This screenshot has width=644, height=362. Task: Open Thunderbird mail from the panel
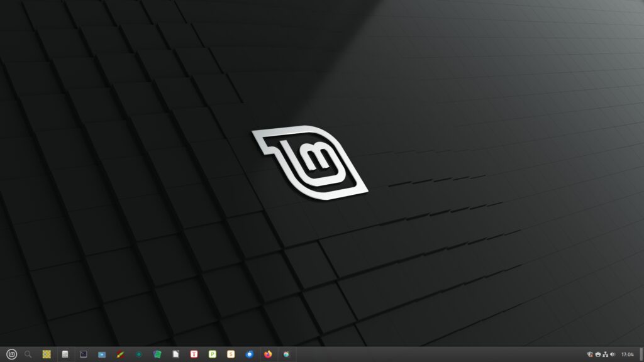(x=250, y=354)
